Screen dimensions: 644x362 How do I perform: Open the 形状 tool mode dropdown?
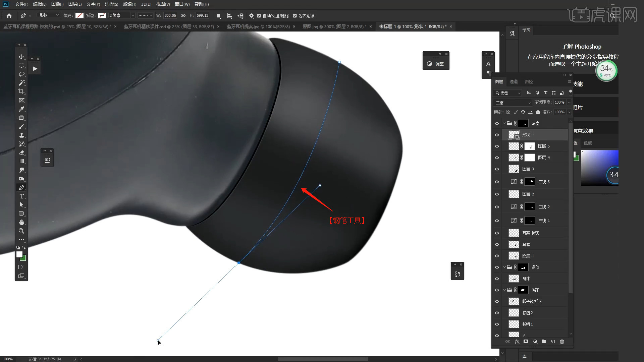49,15
